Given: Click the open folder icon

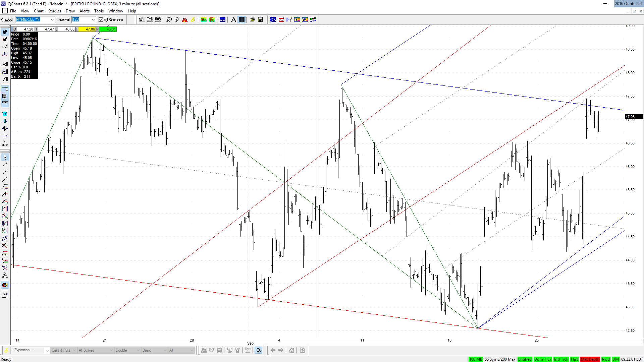Looking at the screenshot, I should click(x=252, y=20).
